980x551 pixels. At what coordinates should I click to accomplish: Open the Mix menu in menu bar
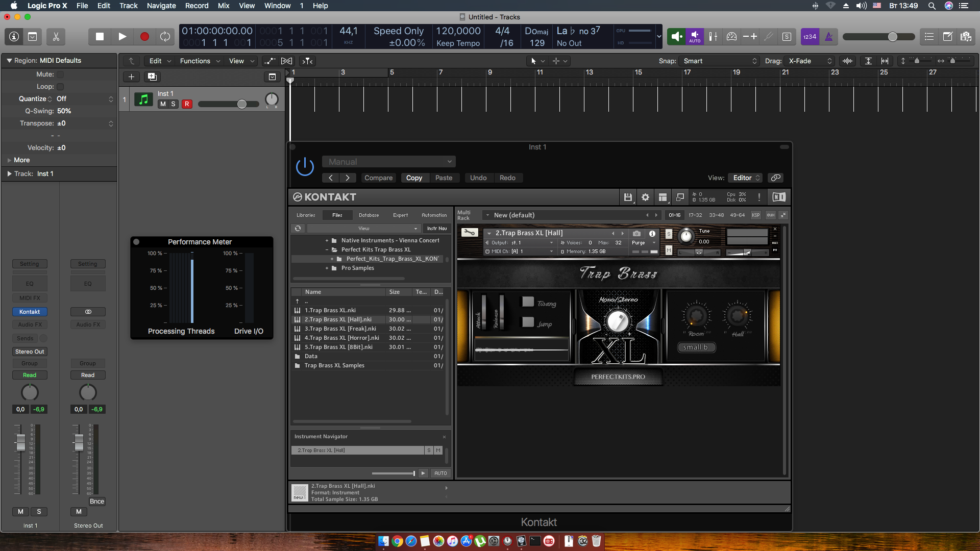pos(224,6)
